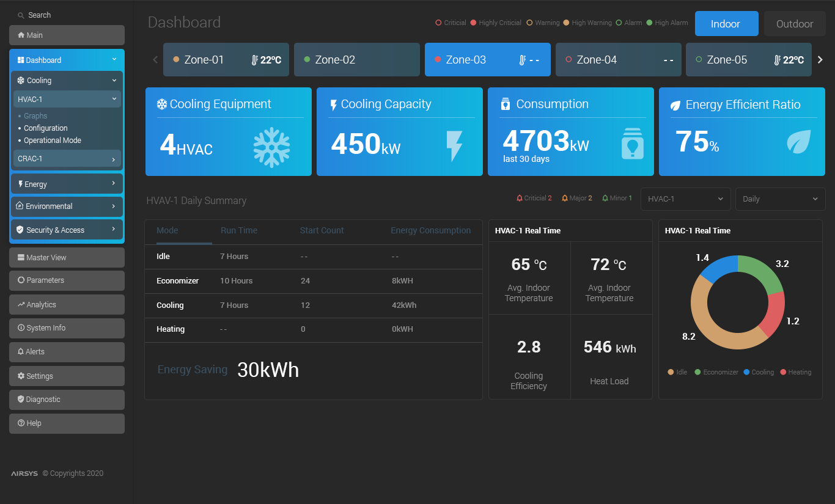Open the Configuration link under HVAC-1

tap(46, 128)
